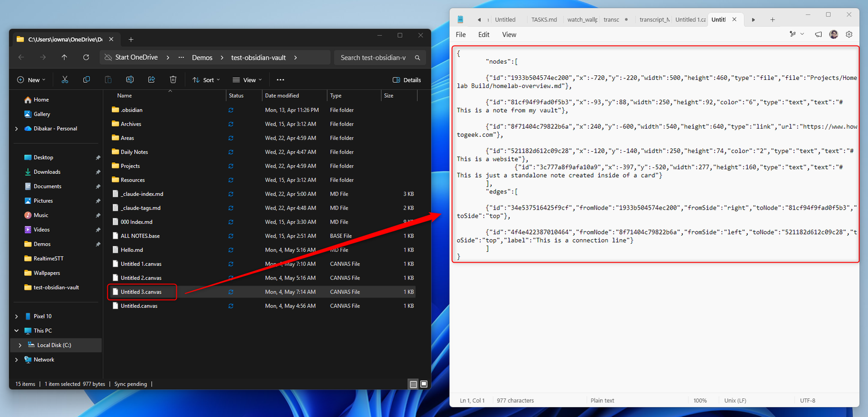The image size is (868, 417).
Task: Switch to the Untitled 1.ca Notepad tab
Action: tap(690, 20)
